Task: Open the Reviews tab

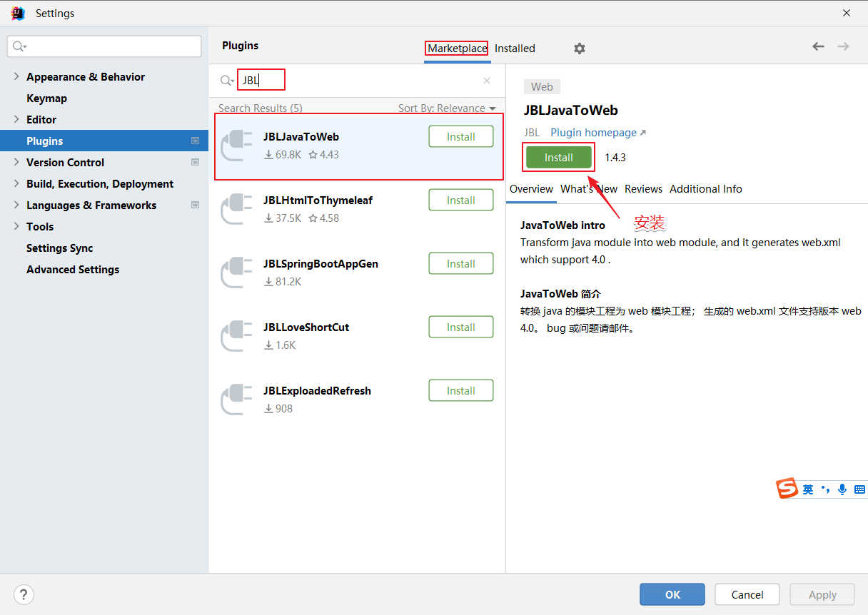Action: point(643,189)
